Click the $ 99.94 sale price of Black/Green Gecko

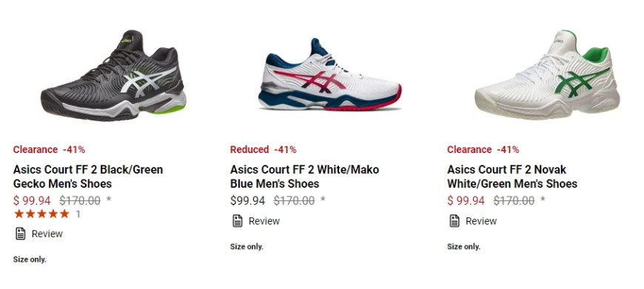[x=32, y=200]
